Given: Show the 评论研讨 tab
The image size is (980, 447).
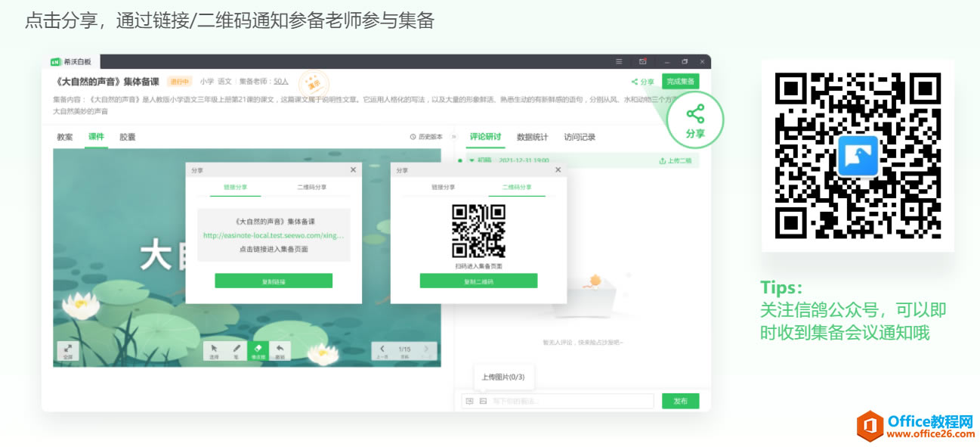Looking at the screenshot, I should coord(485,137).
